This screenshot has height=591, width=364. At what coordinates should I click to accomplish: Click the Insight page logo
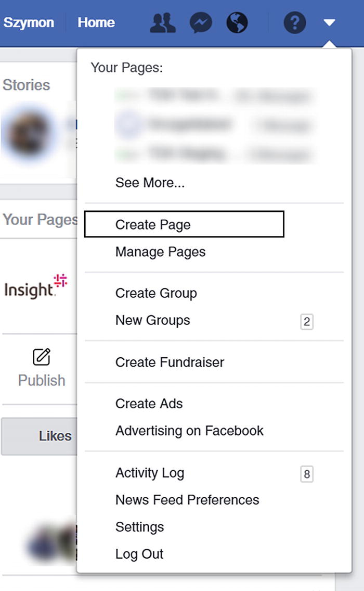36,287
